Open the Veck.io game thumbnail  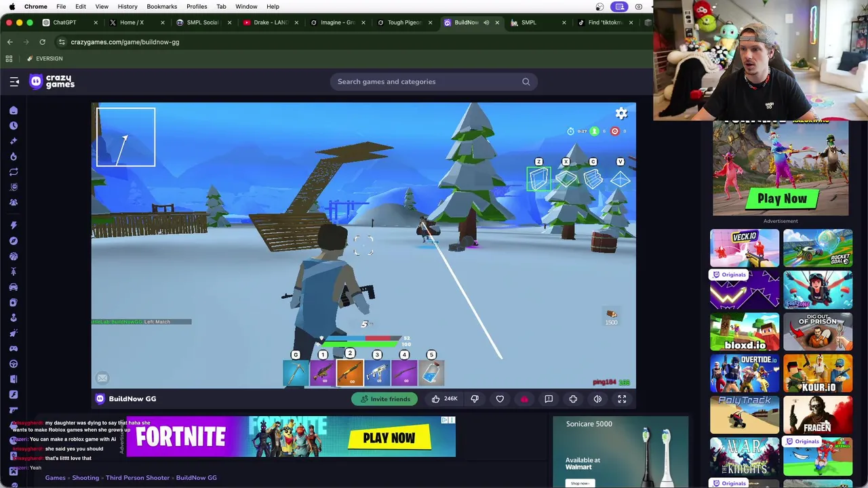[745, 248]
